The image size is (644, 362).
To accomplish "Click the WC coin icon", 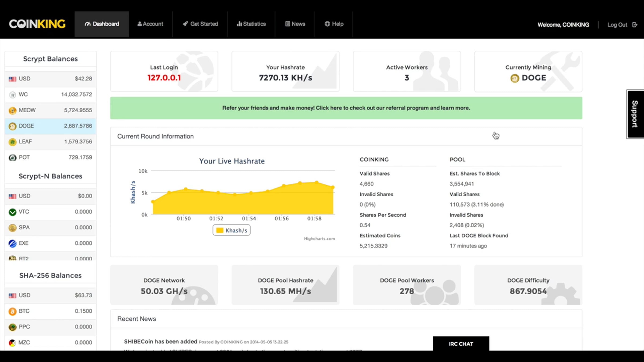I will (12, 95).
